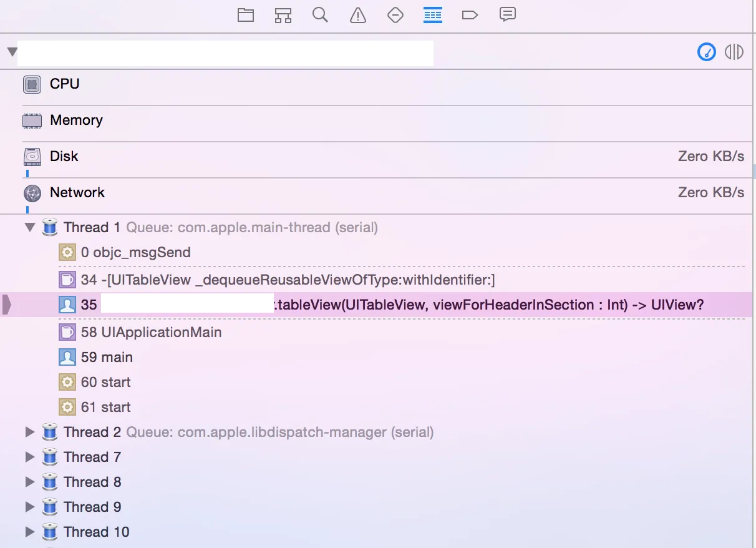Click the person icon of frame 35

point(67,305)
